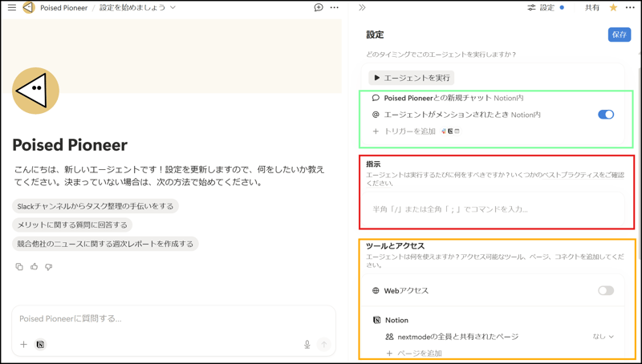Open the chat panel more options ellipsis
This screenshot has height=364, width=642.
(x=335, y=7)
